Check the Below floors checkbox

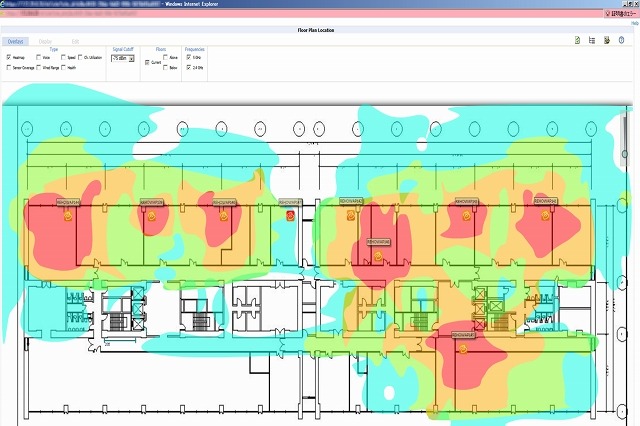tap(165, 68)
